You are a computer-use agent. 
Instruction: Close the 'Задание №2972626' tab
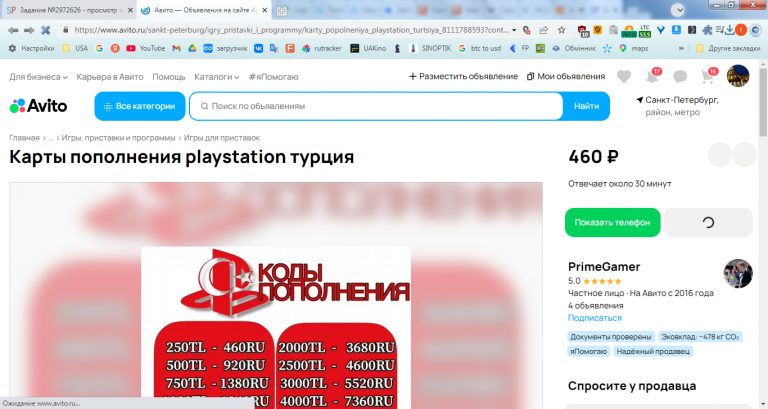pyautogui.click(x=130, y=10)
